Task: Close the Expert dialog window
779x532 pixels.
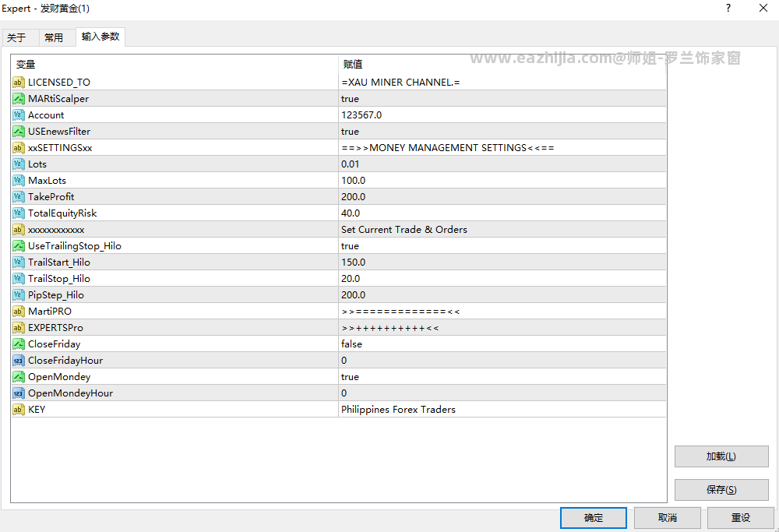Action: (763, 8)
